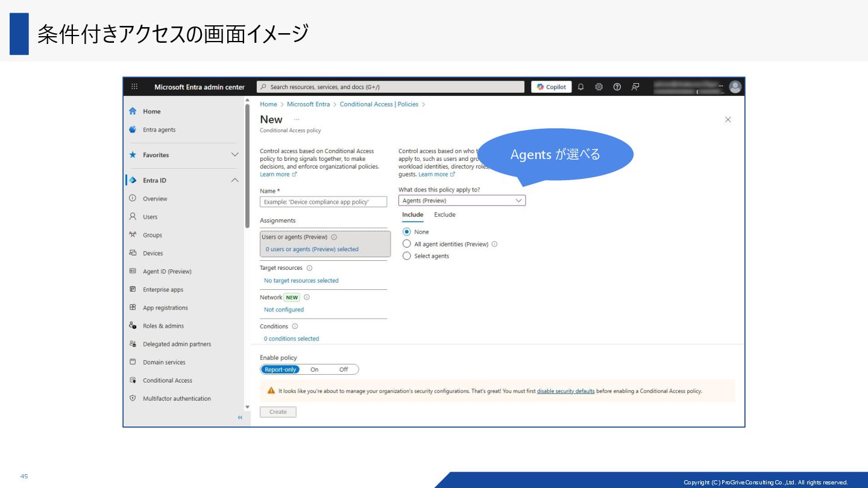Click the Conditional Access shield icon
The image size is (868, 488).
coord(133,380)
